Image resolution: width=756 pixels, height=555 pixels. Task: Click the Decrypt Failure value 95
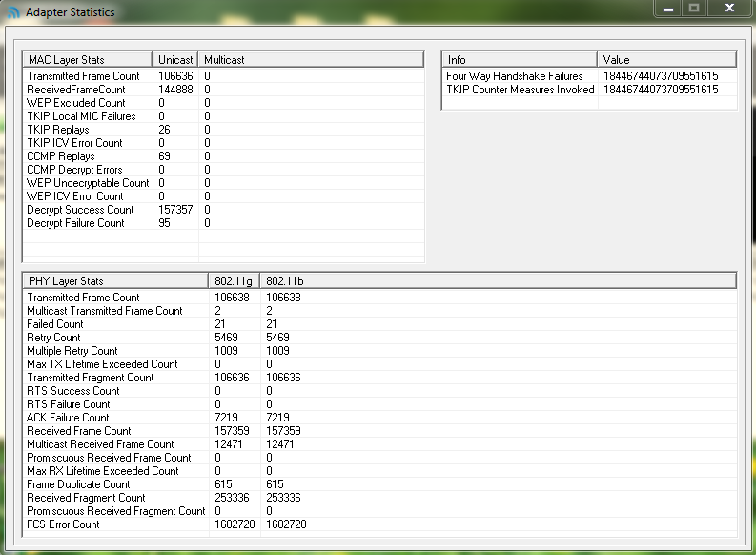pyautogui.click(x=164, y=223)
